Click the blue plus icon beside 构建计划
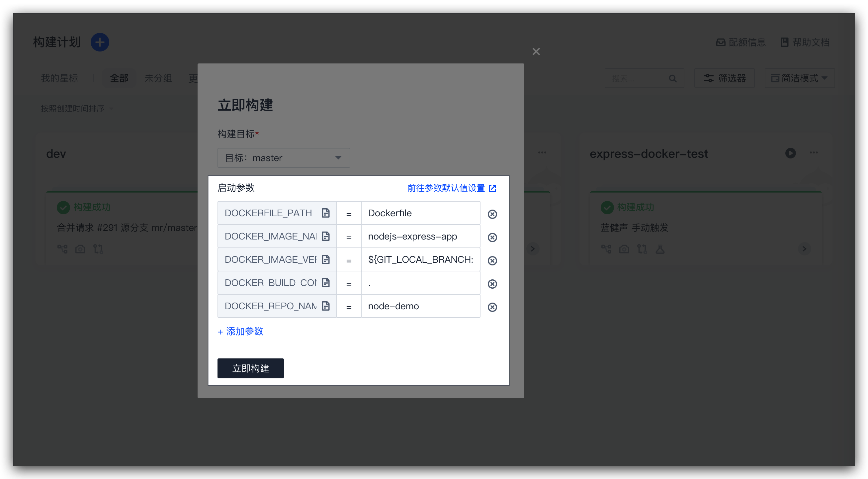This screenshot has width=868, height=479. point(100,42)
